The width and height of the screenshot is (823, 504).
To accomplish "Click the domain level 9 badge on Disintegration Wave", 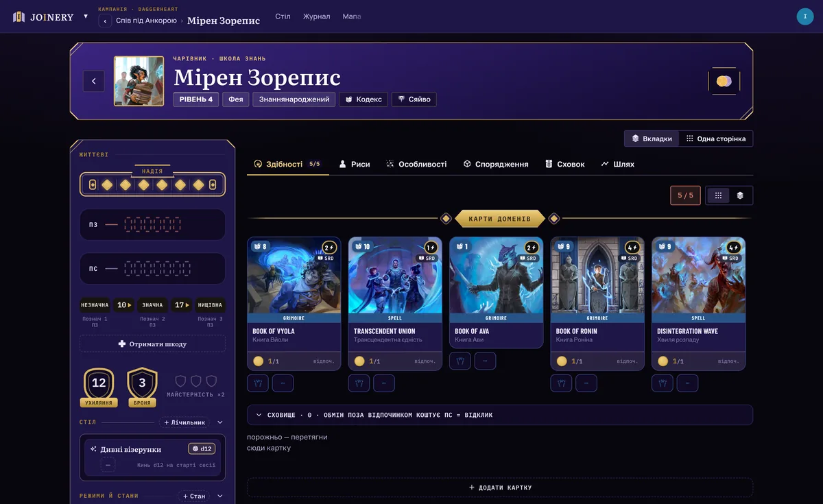I will tap(665, 247).
